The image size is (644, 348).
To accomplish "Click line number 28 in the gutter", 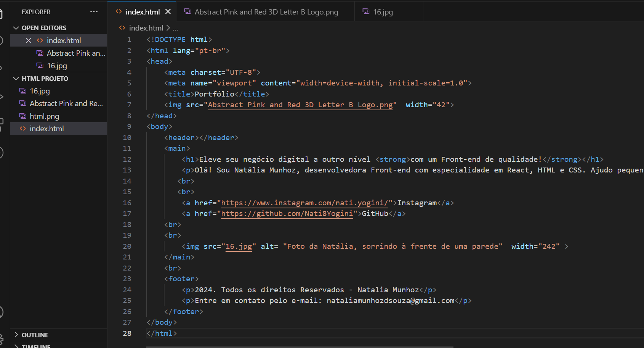I will (127, 333).
